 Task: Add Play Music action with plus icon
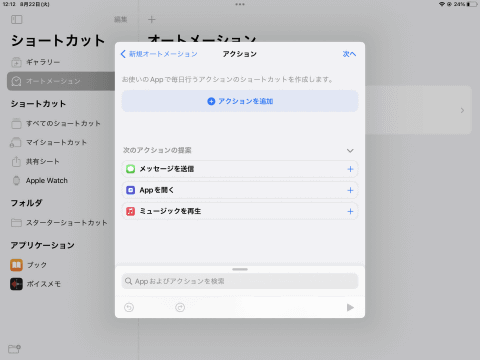350,211
